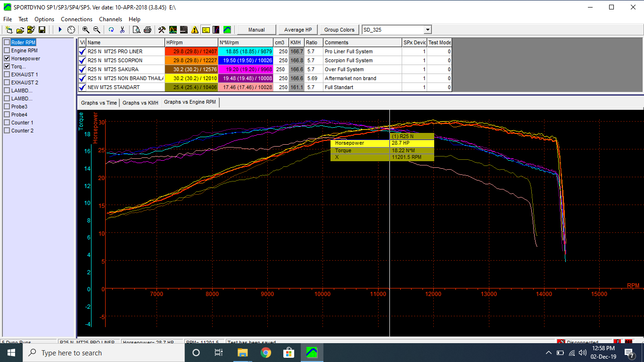Screen dimensions: 644x362
Task: Click the red-blue curve chart icon
Action: (216, 30)
